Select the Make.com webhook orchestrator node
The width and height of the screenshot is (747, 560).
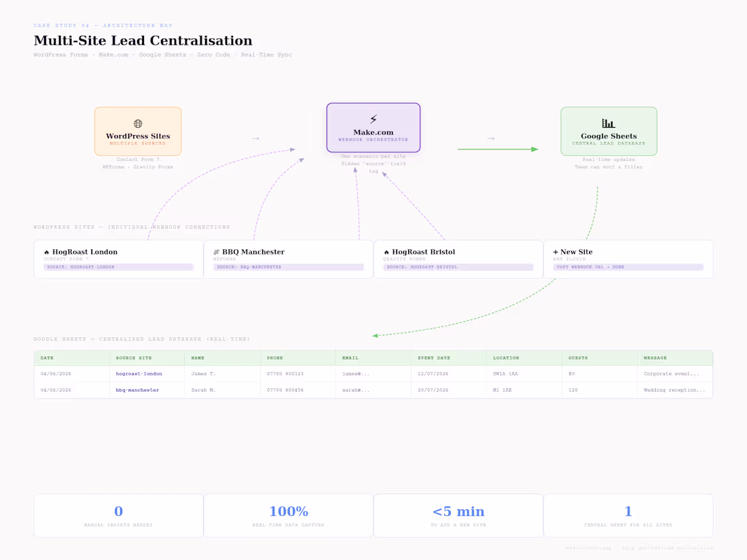pos(373,128)
